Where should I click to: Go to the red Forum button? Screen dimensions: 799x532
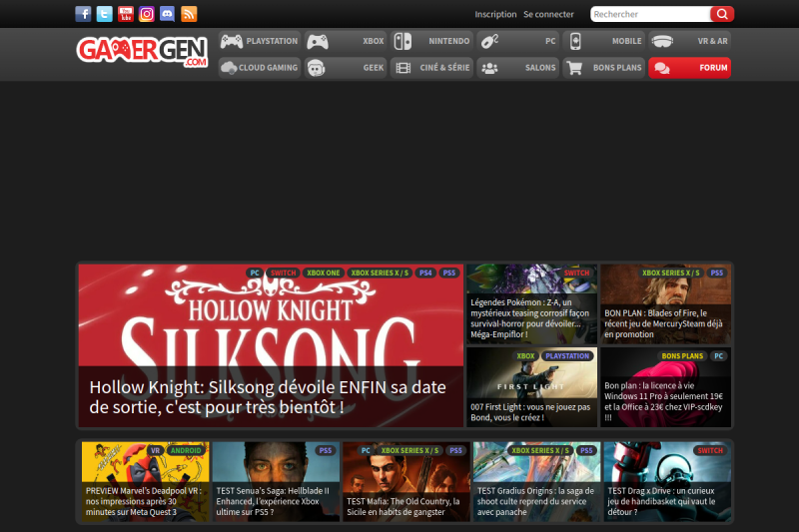point(690,68)
